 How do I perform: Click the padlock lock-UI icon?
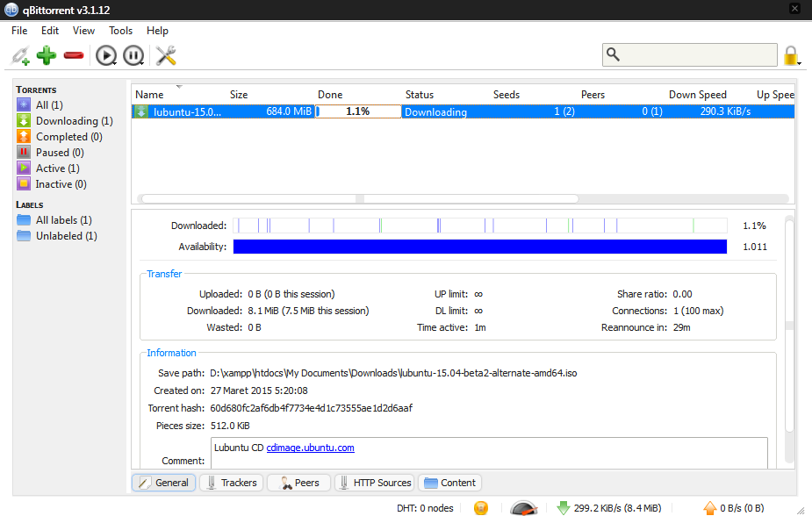791,55
